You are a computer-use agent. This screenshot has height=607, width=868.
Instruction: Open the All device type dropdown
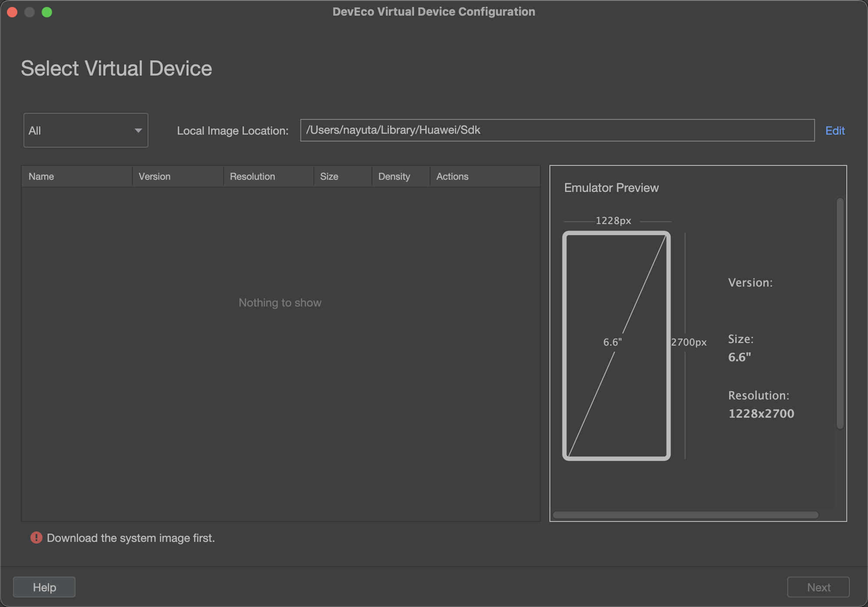[x=85, y=130]
